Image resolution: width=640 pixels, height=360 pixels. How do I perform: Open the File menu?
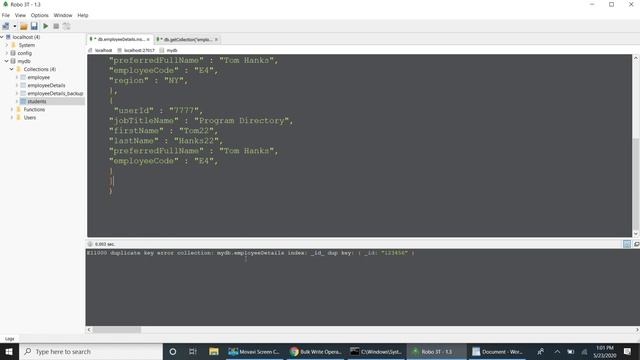click(6, 15)
